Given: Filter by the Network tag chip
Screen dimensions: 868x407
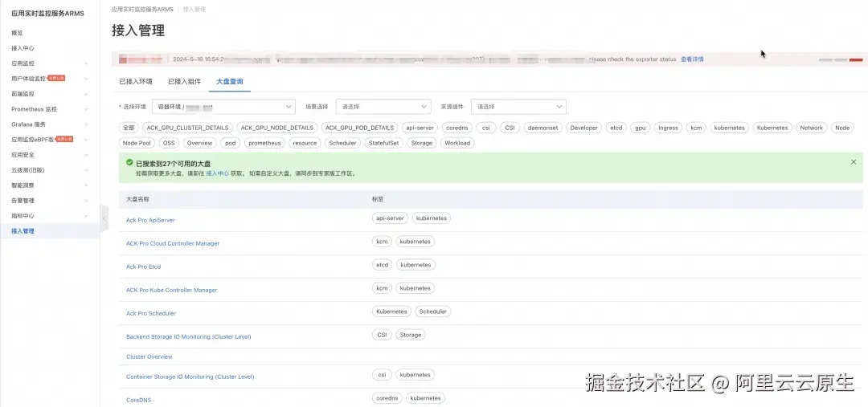Looking at the screenshot, I should tap(811, 128).
